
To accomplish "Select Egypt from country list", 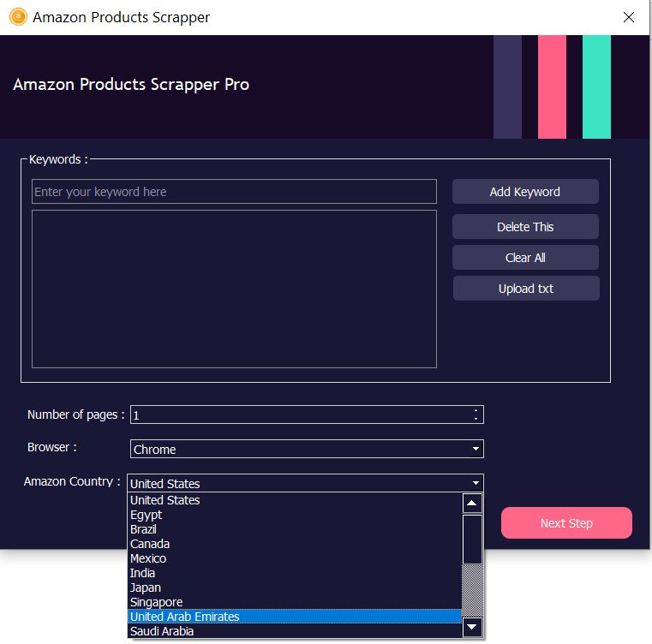I will pyautogui.click(x=295, y=515).
